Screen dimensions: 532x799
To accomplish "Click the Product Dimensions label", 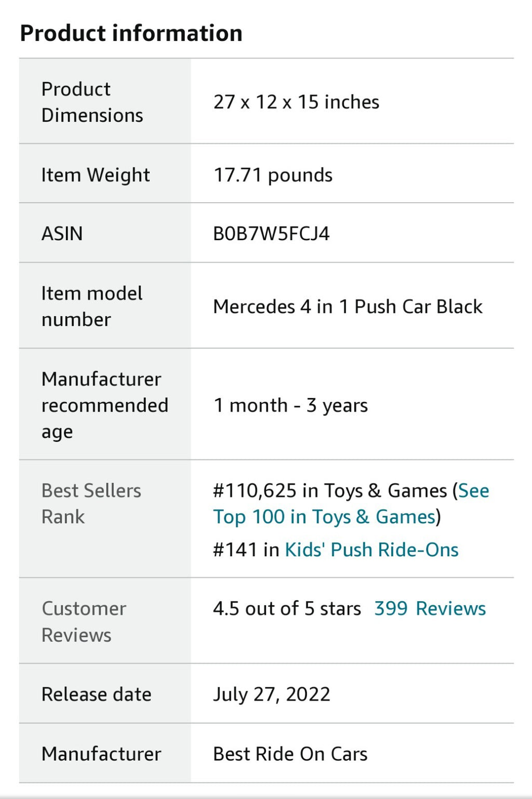I will tap(92, 102).
